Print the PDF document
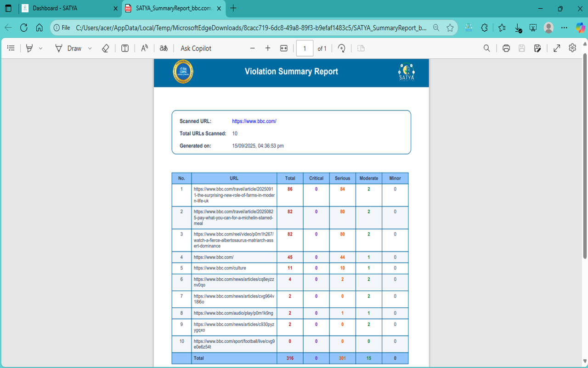Image resolution: width=588 pixels, height=368 pixels. (506, 48)
